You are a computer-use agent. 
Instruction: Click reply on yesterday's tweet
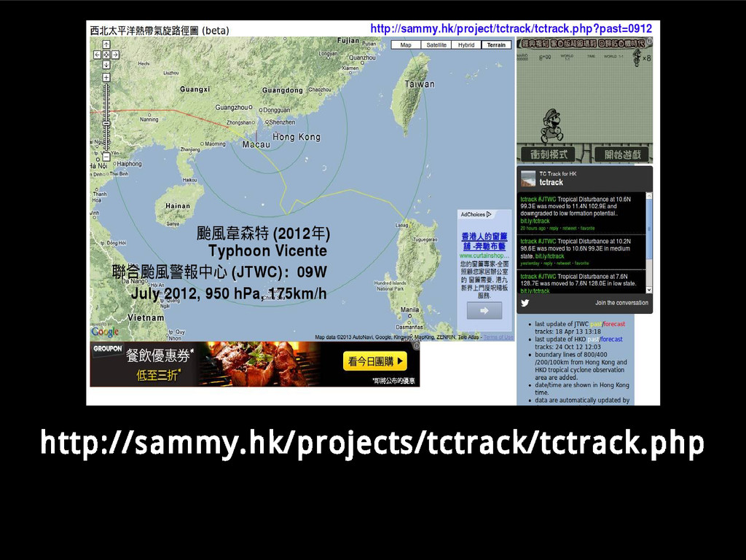coord(548,263)
